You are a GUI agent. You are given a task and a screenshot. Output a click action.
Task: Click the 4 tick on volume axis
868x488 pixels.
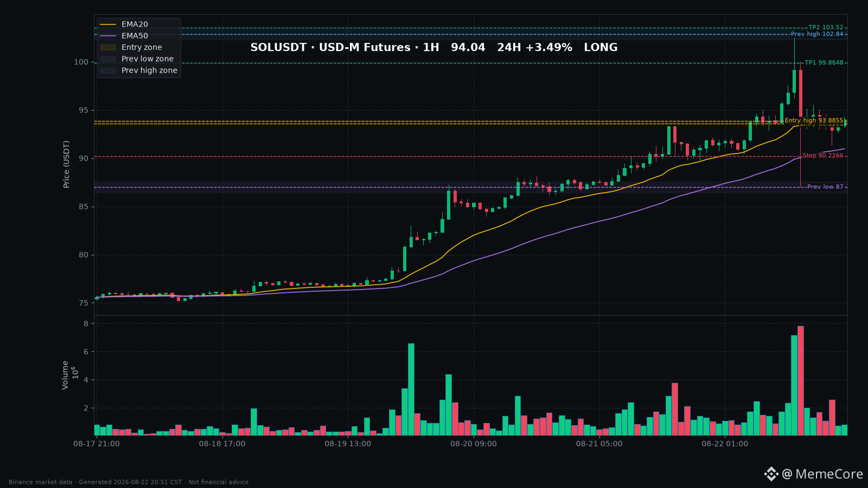(x=86, y=381)
